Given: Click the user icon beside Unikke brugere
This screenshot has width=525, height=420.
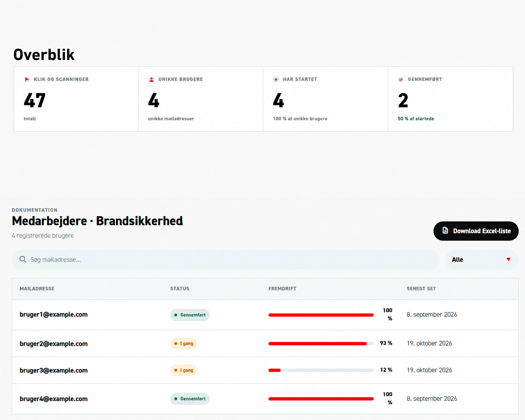Looking at the screenshot, I should pos(151,80).
